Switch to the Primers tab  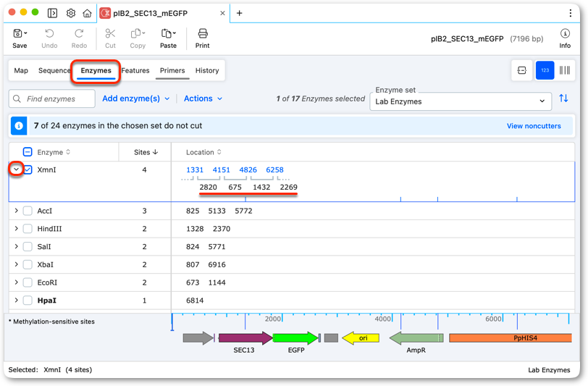pos(172,70)
